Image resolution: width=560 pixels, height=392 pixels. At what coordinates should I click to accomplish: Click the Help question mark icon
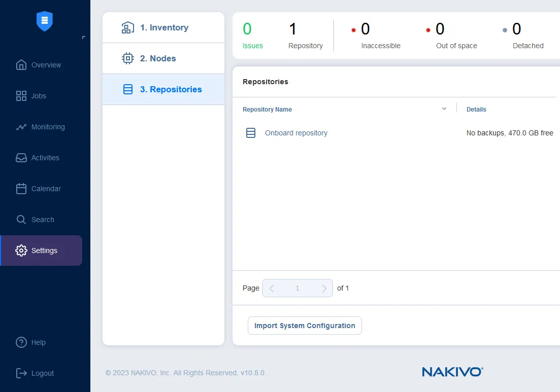(21, 342)
